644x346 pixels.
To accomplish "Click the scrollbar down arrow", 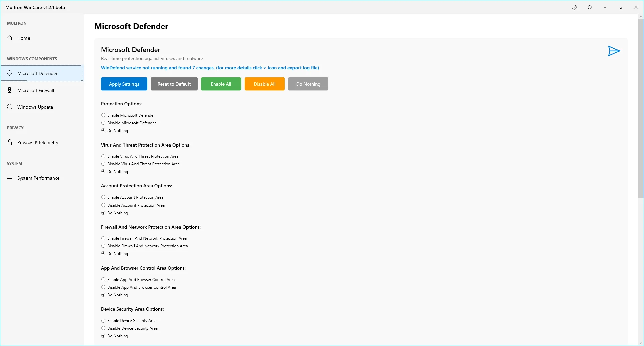I will [x=641, y=343].
